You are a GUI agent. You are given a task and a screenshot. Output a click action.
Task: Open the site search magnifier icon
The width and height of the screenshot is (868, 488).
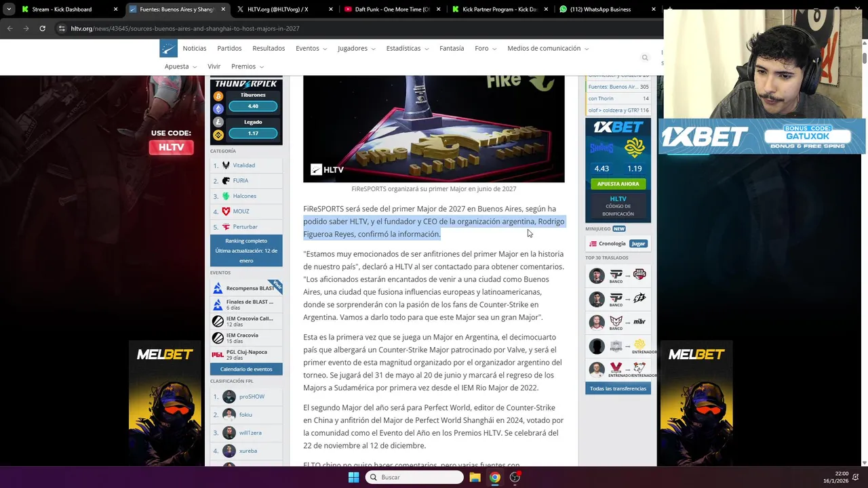tap(645, 58)
